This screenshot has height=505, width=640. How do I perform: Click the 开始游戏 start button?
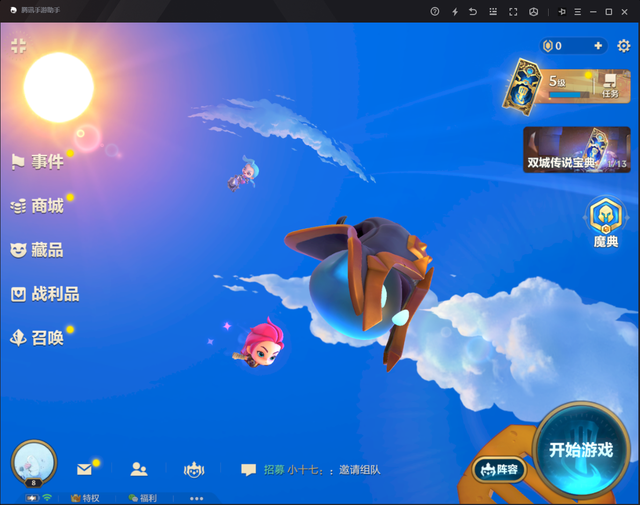click(x=581, y=450)
